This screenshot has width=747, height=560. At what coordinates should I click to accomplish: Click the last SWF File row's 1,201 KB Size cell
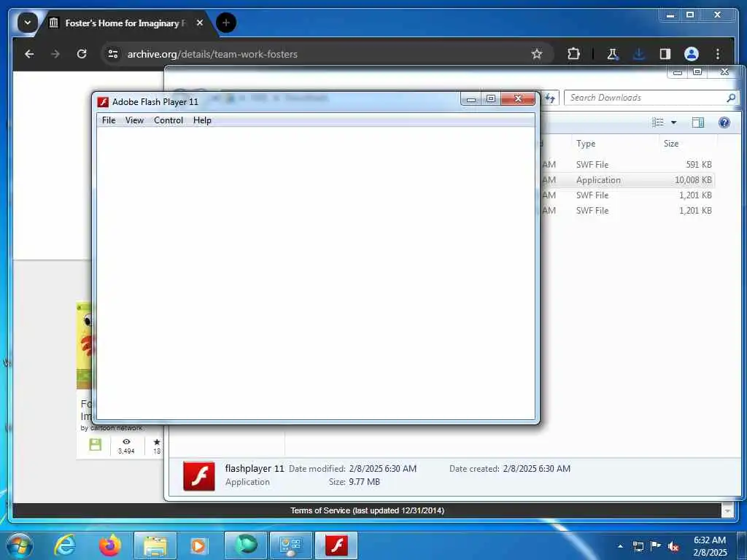[695, 211]
